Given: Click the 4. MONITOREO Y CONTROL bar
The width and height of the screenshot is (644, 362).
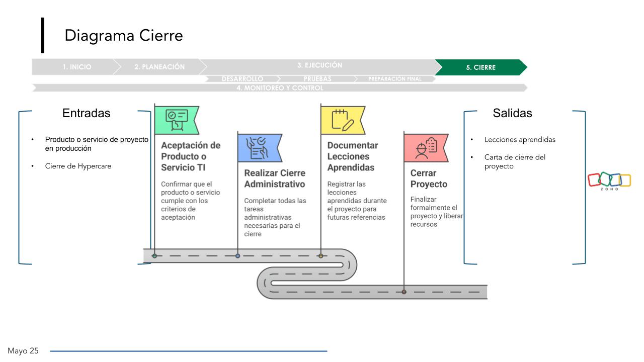Looking at the screenshot, I should click(280, 88).
